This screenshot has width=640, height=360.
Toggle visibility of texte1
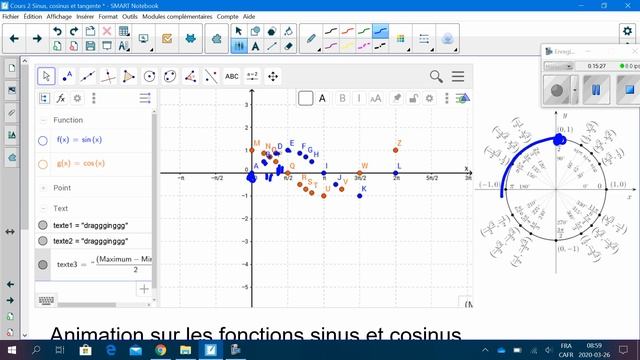(43, 225)
